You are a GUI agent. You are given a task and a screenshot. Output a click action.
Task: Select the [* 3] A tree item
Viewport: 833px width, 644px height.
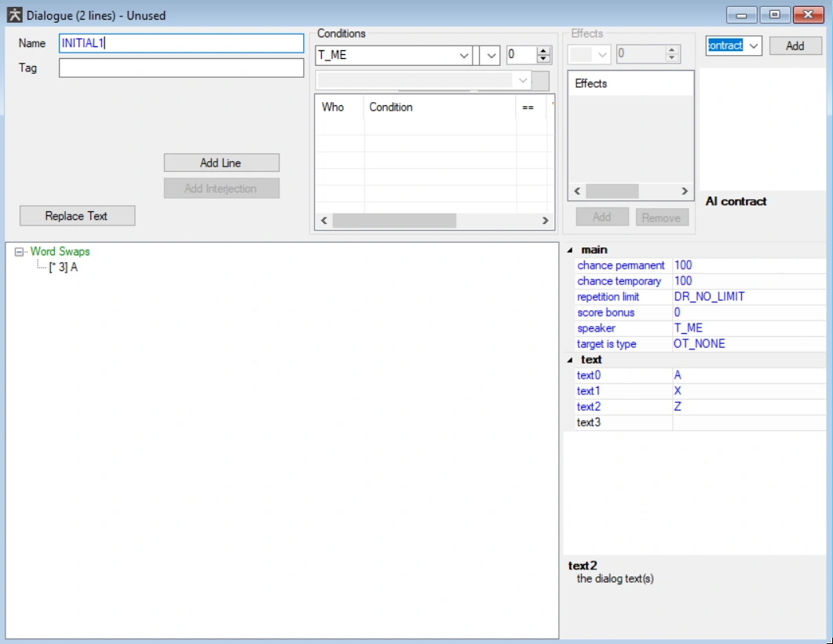point(64,267)
